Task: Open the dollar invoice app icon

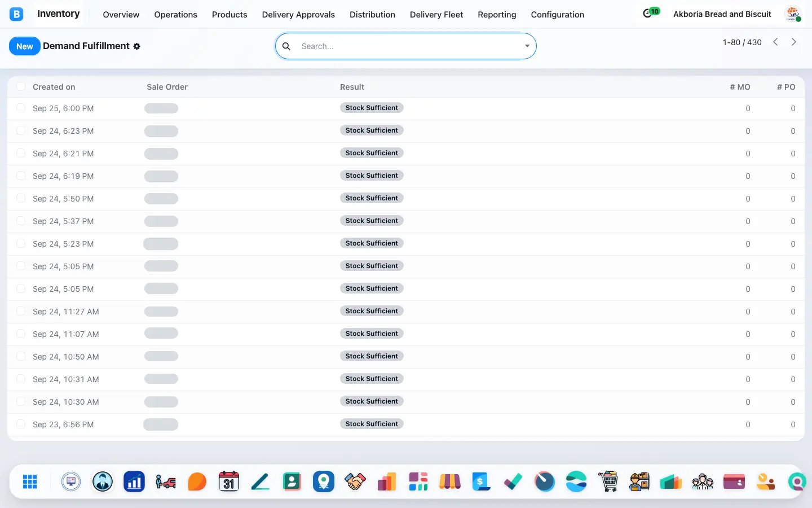Action: click(x=482, y=481)
